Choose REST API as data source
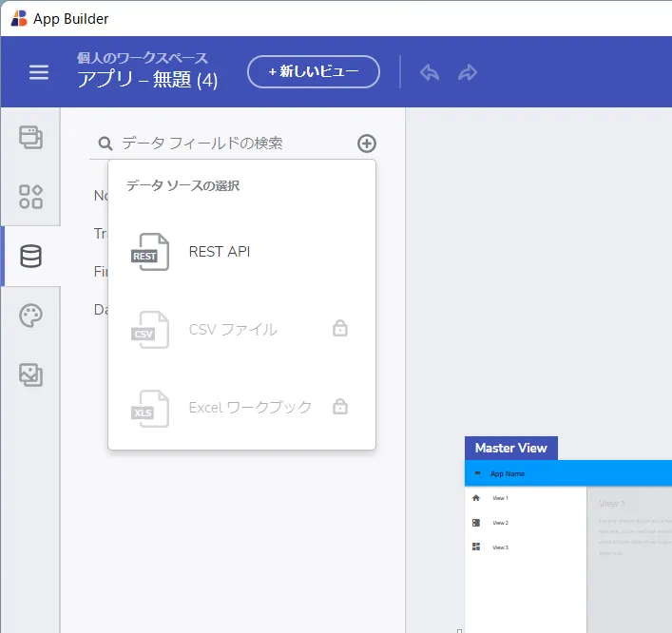This screenshot has height=633, width=672. click(220, 252)
